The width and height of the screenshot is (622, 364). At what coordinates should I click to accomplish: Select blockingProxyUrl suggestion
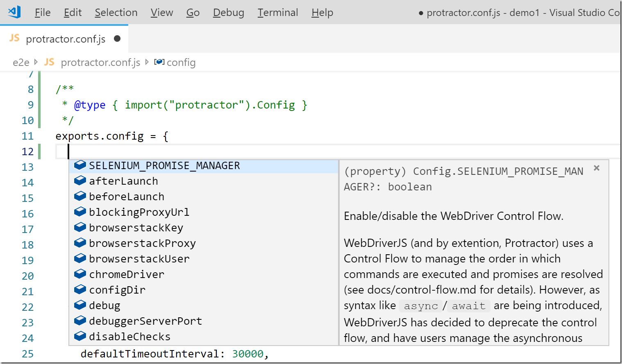pyautogui.click(x=204, y=212)
